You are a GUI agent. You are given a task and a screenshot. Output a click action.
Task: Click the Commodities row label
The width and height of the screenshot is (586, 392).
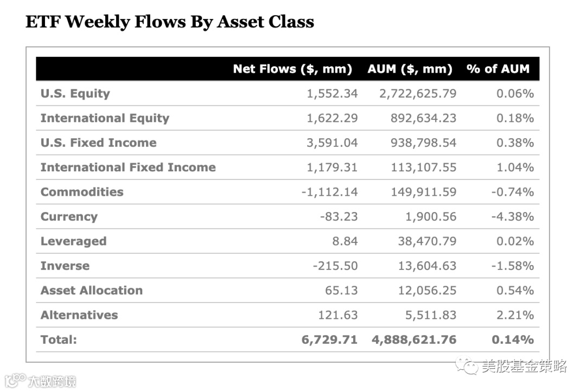pyautogui.click(x=82, y=192)
